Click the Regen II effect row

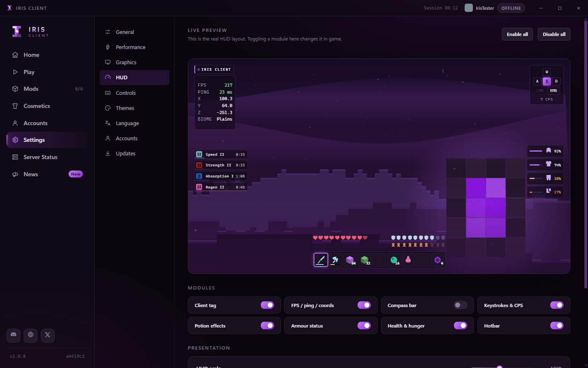coord(221,187)
